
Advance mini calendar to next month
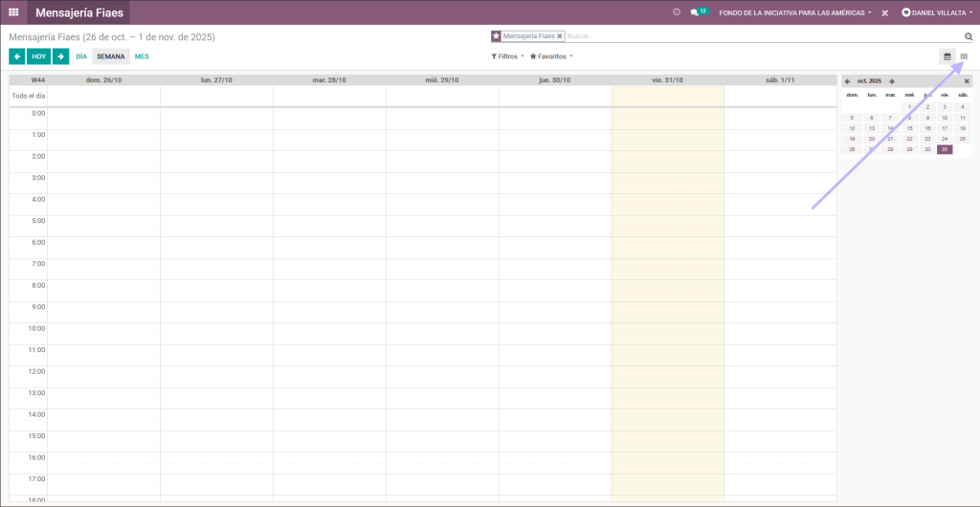click(892, 81)
